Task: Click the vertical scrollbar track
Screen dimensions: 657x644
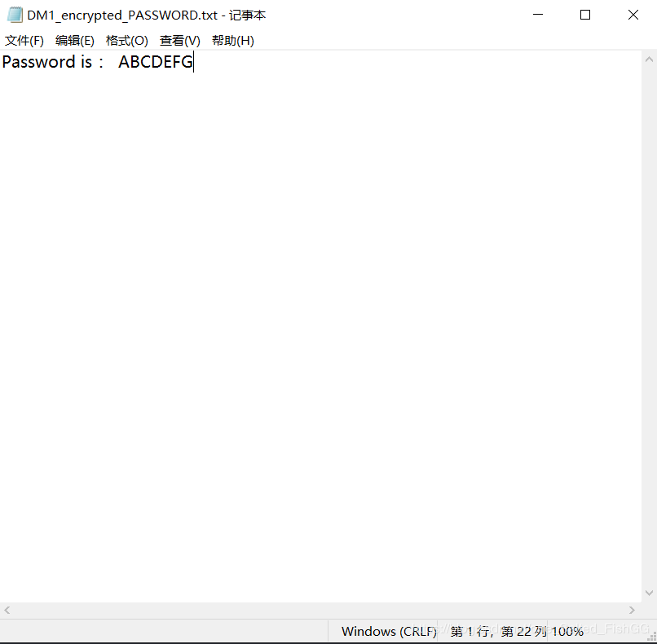Action: (x=650, y=326)
